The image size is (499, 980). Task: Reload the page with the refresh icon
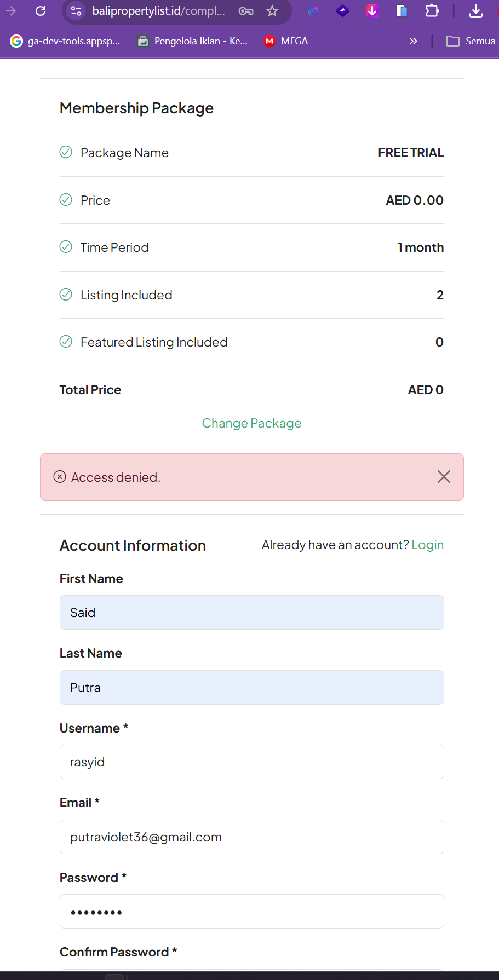pyautogui.click(x=41, y=11)
